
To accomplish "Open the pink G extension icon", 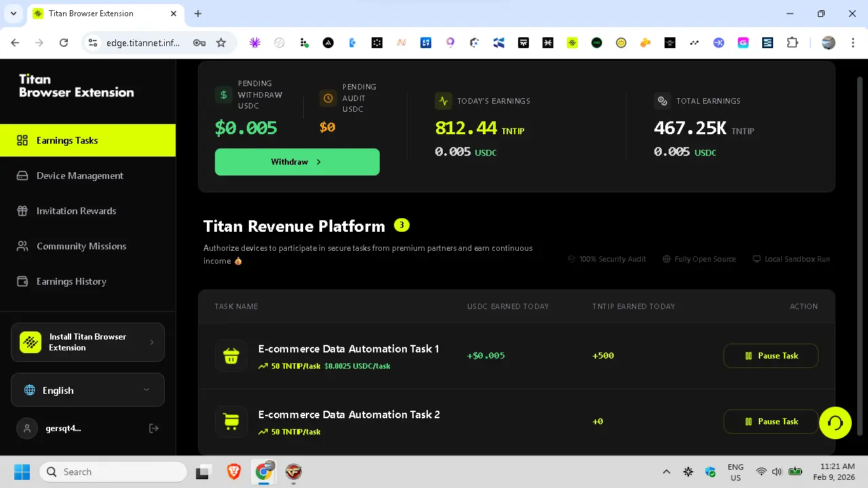I will pyautogui.click(x=743, y=43).
